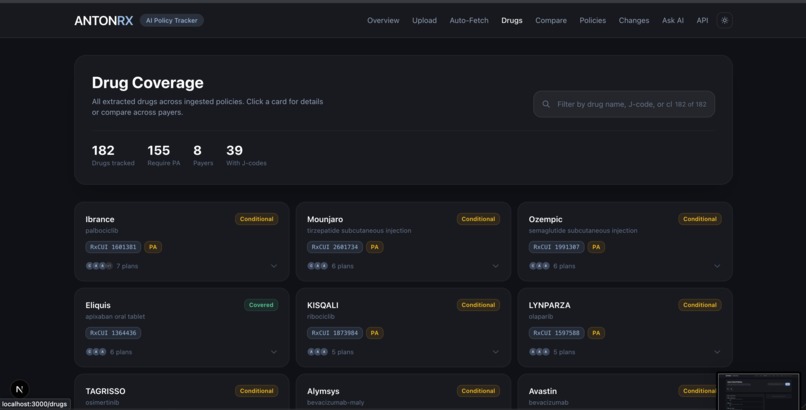Toggle the light/dark theme sun icon

724,21
